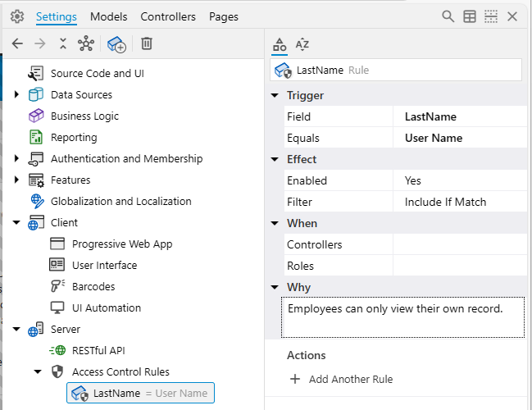Click the empty Roles value field

[460, 266]
